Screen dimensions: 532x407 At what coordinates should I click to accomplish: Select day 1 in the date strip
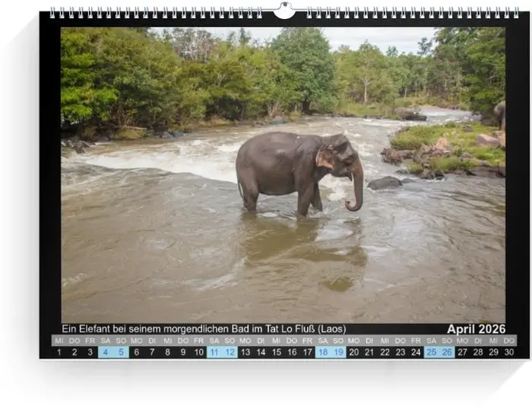click(59, 352)
